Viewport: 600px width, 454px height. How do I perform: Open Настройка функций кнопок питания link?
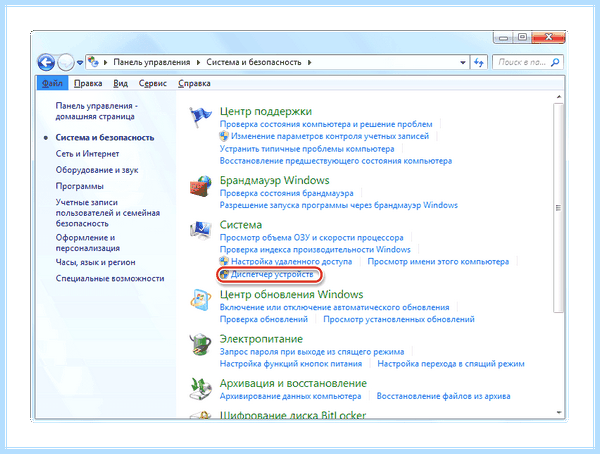tap(291, 364)
